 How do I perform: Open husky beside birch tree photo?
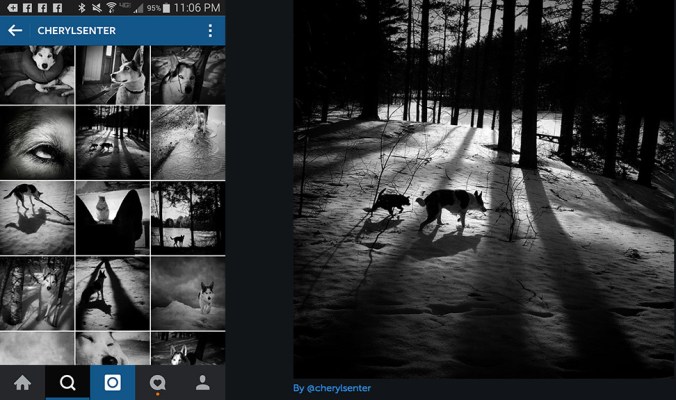37,293
